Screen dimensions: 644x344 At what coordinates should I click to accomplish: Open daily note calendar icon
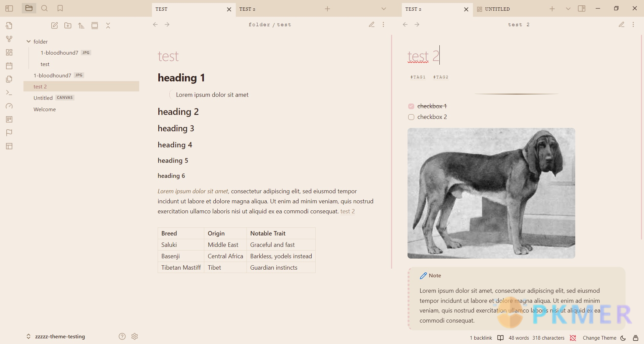9,66
